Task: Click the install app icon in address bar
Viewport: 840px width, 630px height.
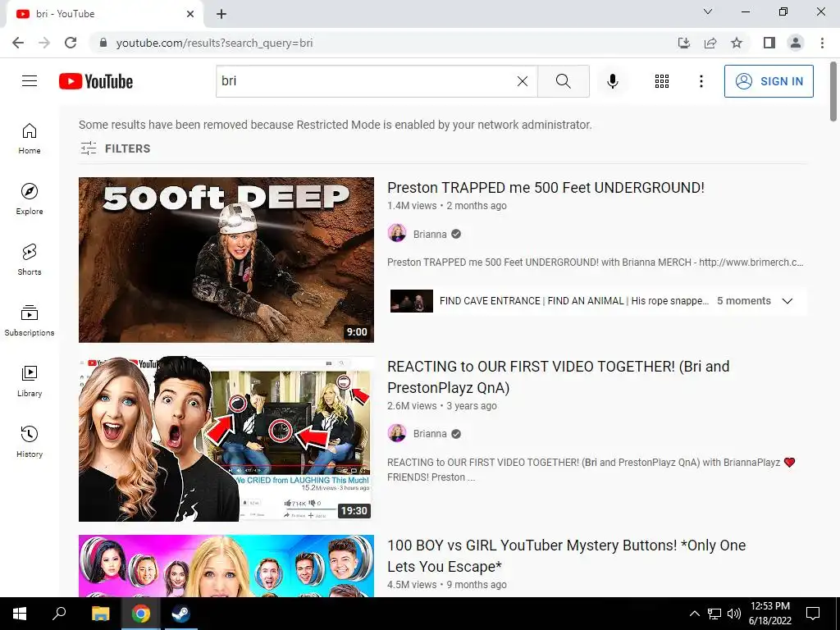Action: [684, 43]
